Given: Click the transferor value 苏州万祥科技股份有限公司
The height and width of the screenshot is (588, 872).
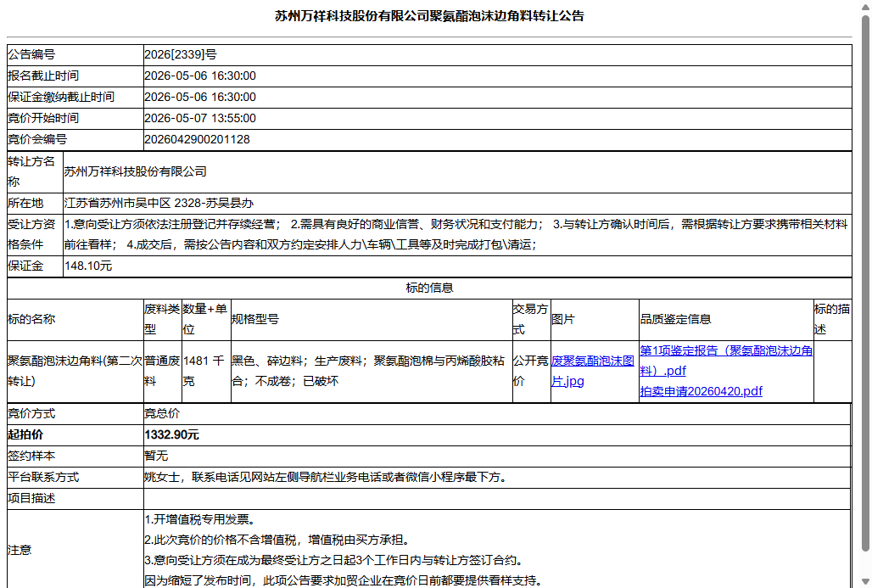Looking at the screenshot, I should coord(135,171).
